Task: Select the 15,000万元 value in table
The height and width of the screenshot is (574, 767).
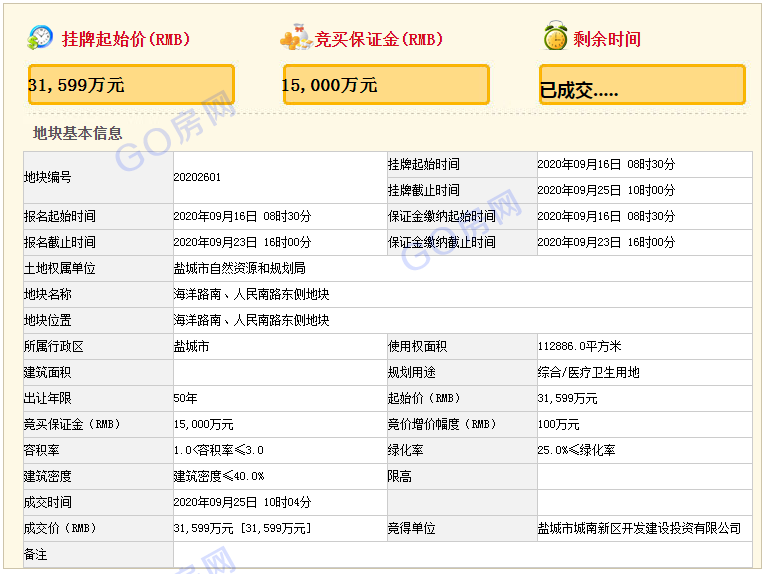Action: [203, 424]
